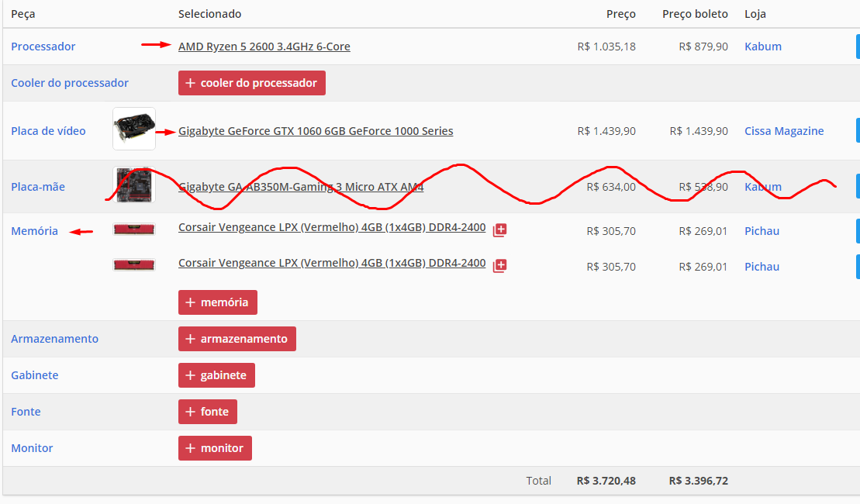Open first Corsair memory stick thumbnail
This screenshot has height=504, width=860.
pyautogui.click(x=134, y=230)
